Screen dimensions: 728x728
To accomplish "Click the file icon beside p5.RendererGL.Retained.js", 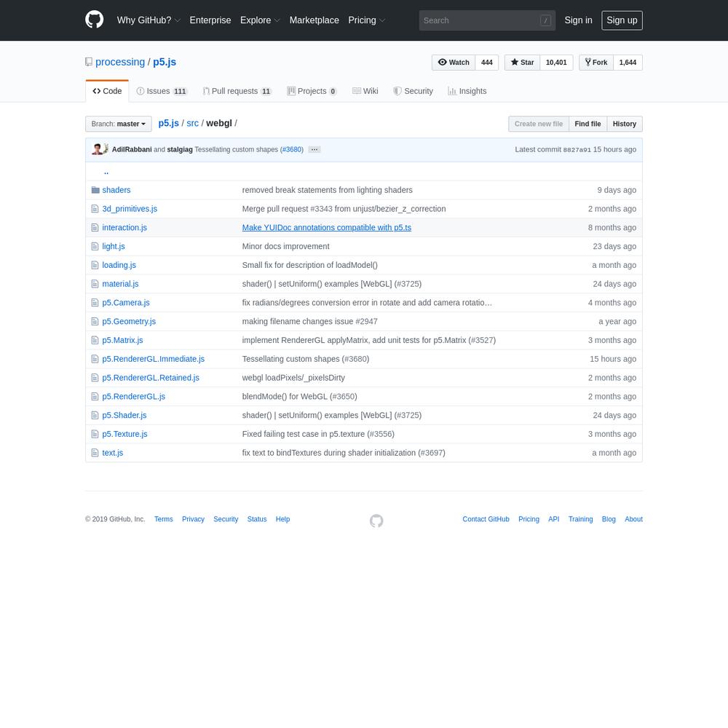I will click(95, 378).
